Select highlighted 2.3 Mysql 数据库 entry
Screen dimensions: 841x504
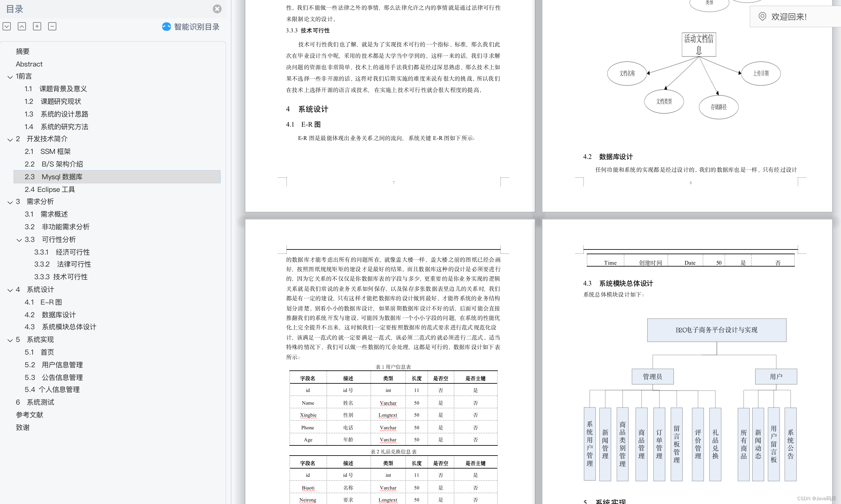click(117, 177)
